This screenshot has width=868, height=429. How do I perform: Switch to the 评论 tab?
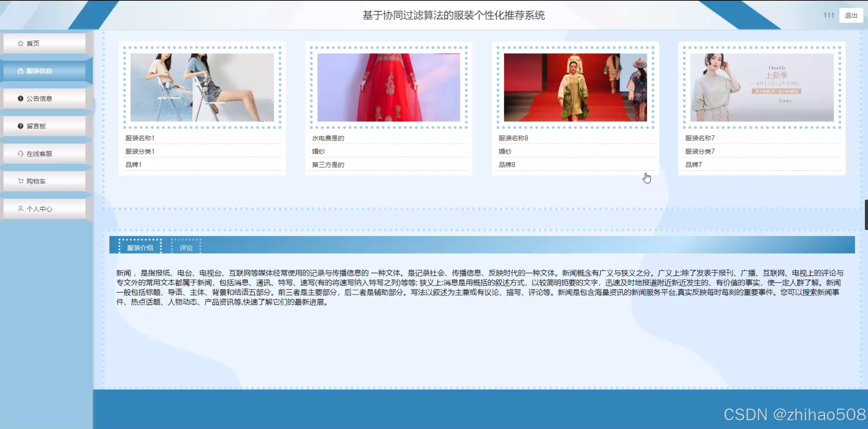tap(186, 248)
